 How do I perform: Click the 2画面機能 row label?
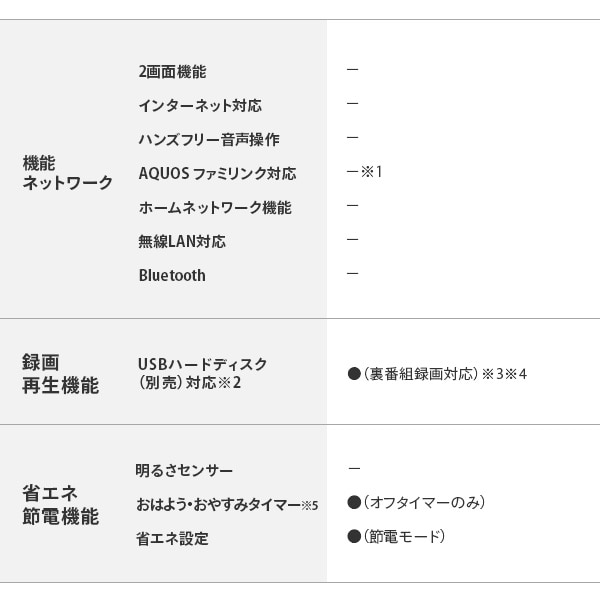click(172, 72)
